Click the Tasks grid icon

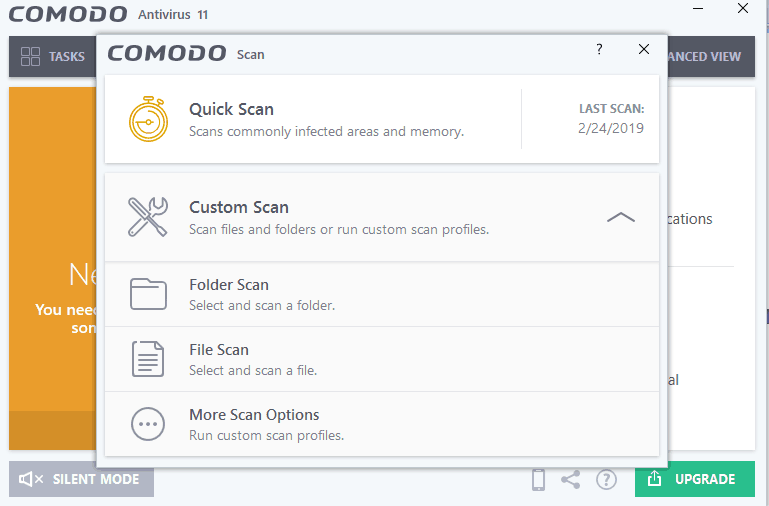click(30, 56)
